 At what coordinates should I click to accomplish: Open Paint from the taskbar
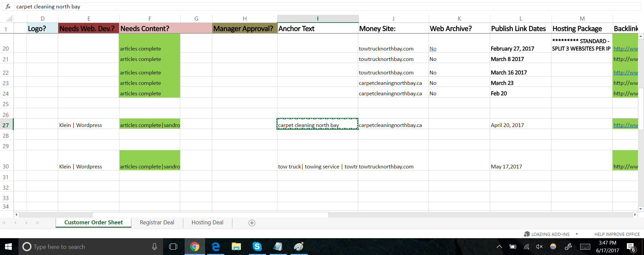[299, 247]
